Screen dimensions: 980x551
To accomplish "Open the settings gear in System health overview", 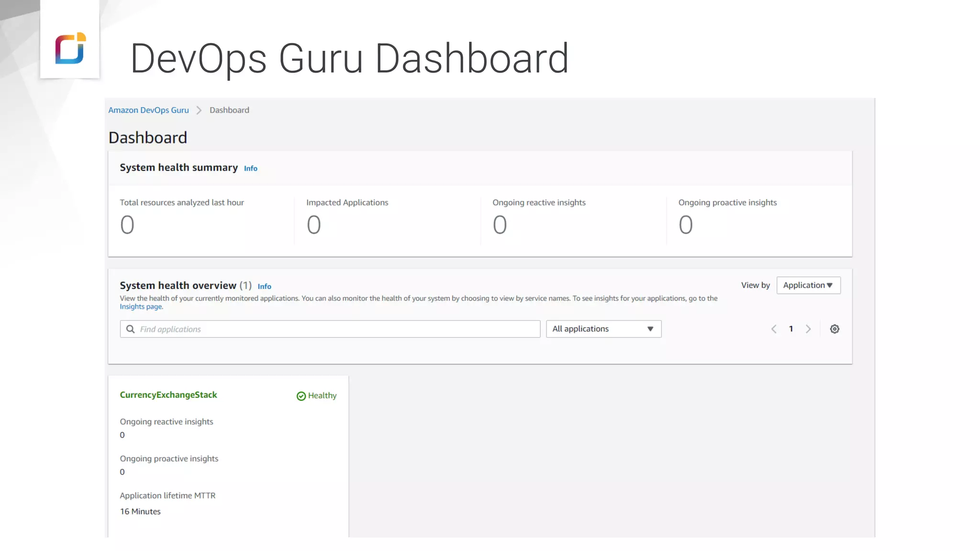I will pyautogui.click(x=835, y=329).
